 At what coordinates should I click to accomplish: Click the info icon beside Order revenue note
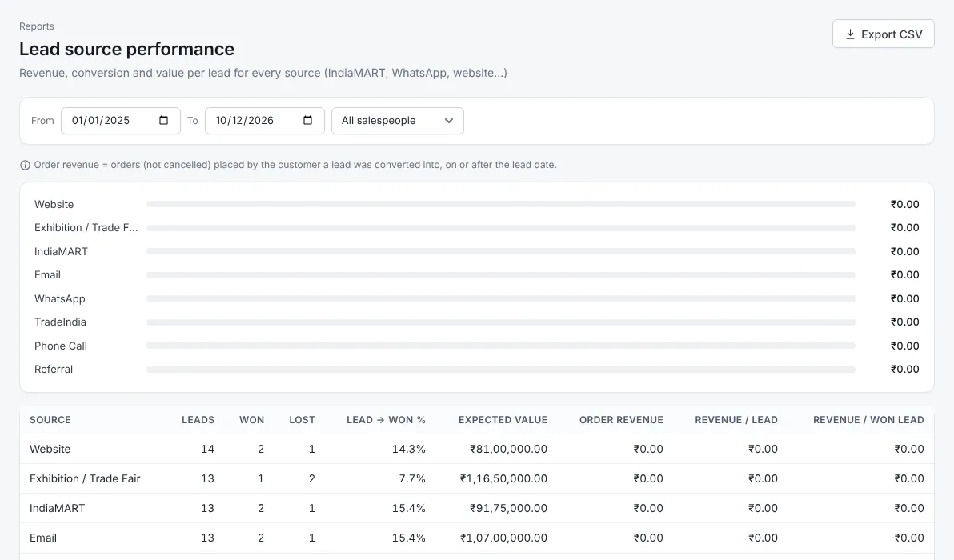click(25, 165)
